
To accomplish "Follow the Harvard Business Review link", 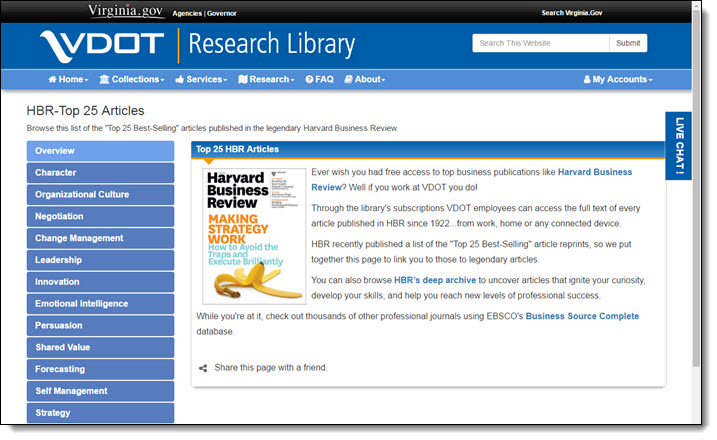I will click(594, 172).
